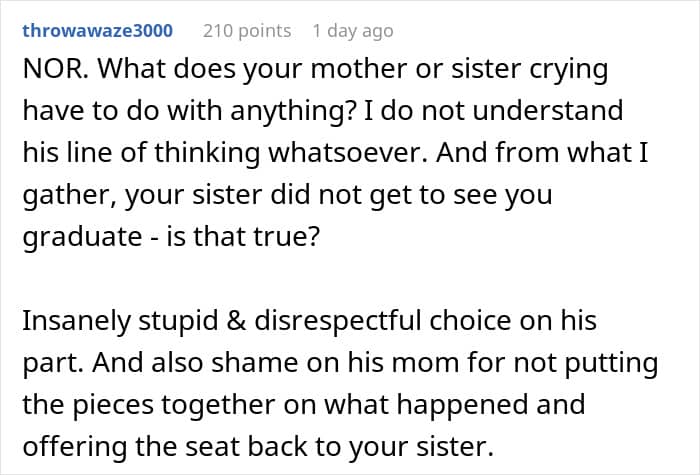The image size is (700, 475).
Task: Click the line 'the pieces together on what happened'
Action: 303,404
